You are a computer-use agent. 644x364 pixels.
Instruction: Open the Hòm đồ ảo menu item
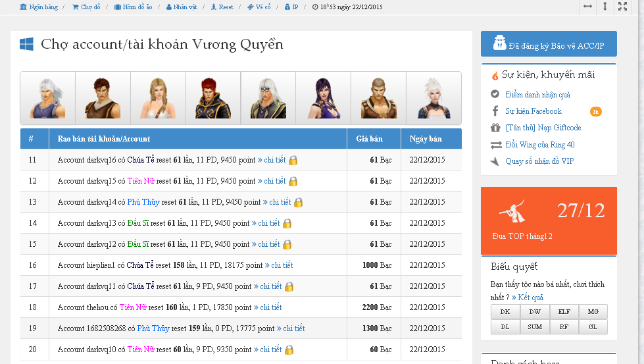[132, 7]
